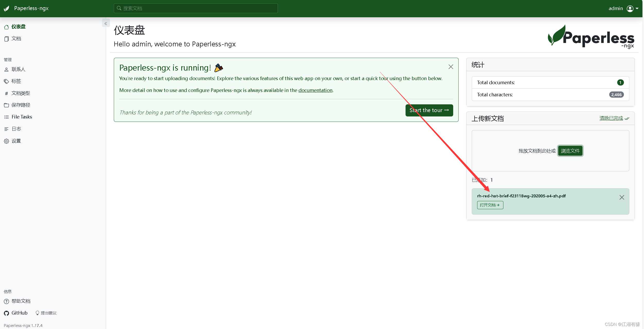This screenshot has width=644, height=329.
Task: Dismiss the Paperless-ngx is running banner
Action: [x=451, y=67]
